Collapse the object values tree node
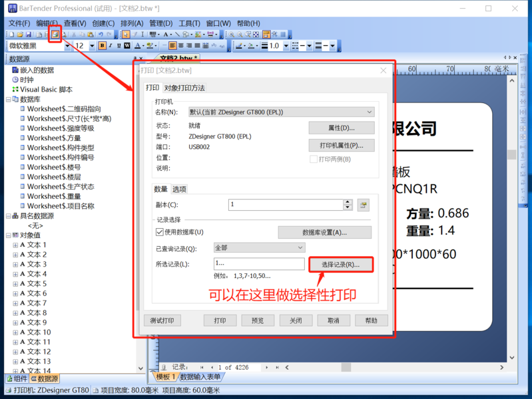Image resolution: width=532 pixels, height=399 pixels. [8, 235]
